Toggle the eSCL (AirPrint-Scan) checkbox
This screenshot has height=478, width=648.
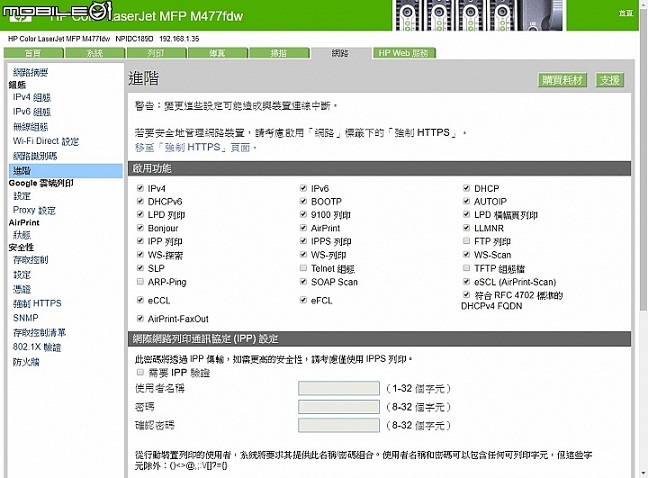click(466, 282)
